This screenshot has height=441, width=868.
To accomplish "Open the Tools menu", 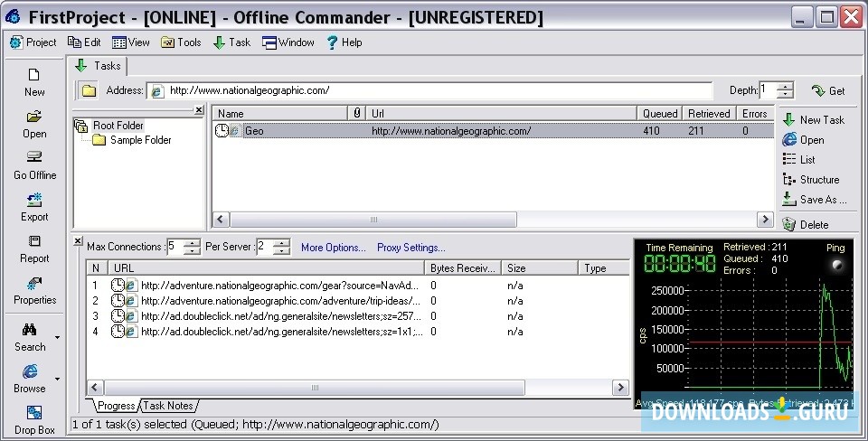I will point(181,42).
